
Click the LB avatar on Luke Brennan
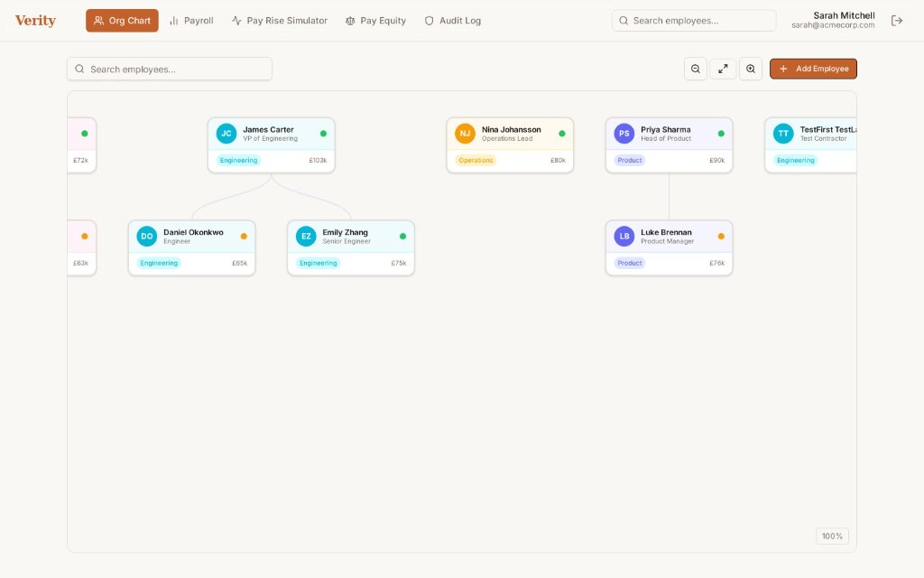(x=624, y=236)
